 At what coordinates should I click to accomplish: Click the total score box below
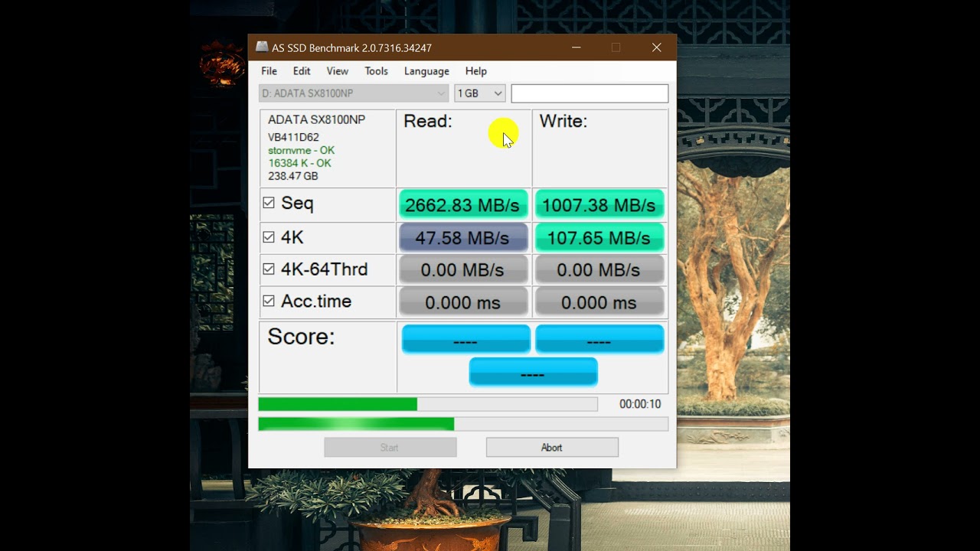click(x=533, y=372)
